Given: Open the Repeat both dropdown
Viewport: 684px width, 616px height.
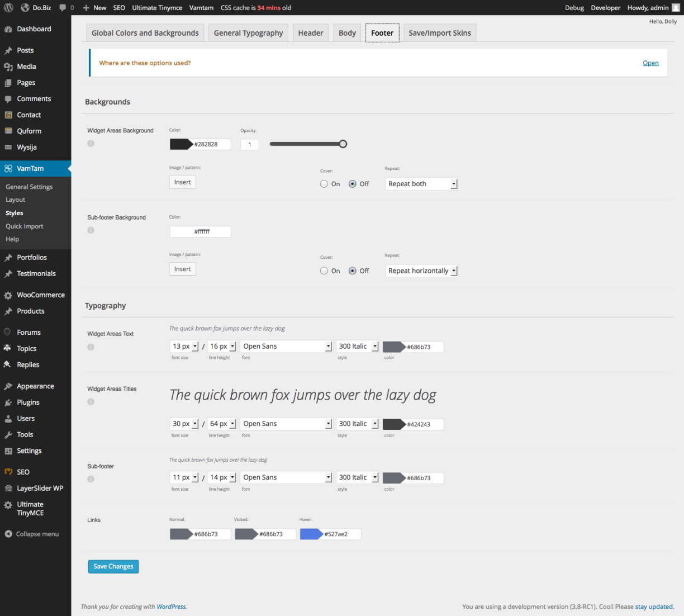Looking at the screenshot, I should coord(421,184).
